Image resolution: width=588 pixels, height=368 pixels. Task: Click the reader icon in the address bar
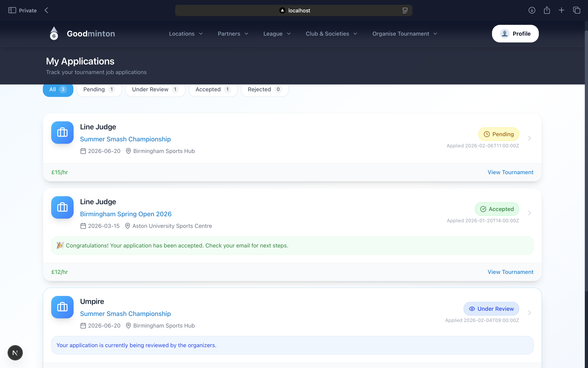405,10
